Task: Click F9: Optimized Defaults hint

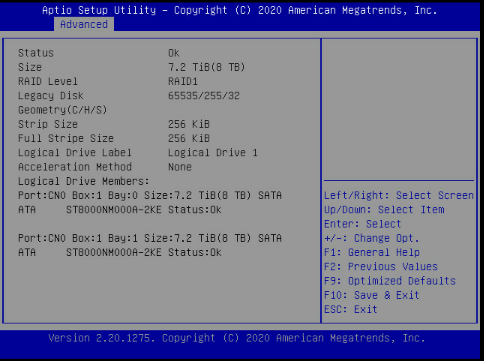Action: coord(390,281)
